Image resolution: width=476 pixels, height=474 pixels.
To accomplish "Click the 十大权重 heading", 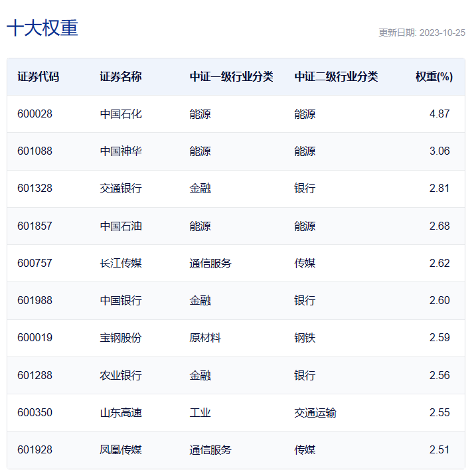I will tap(42, 28).
